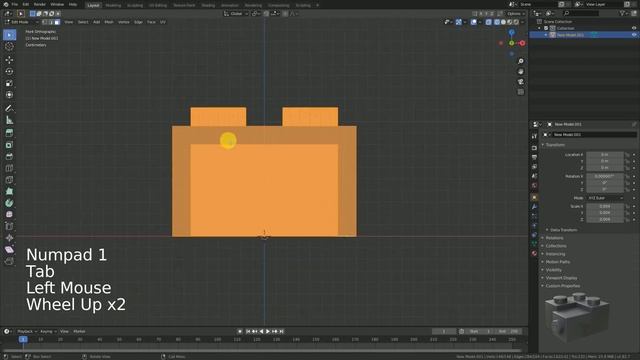This screenshot has width=640, height=360.
Task: Open the Modifier properties wrench tab
Action: tap(534, 207)
